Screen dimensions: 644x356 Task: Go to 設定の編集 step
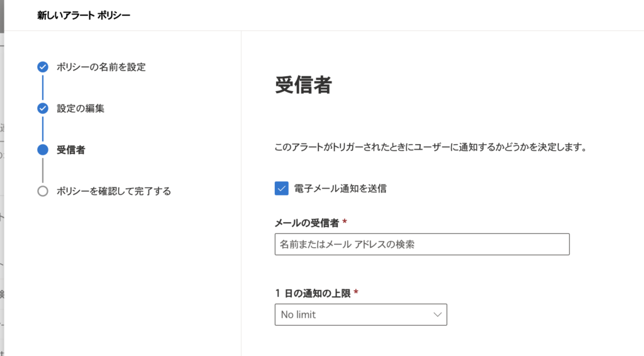(80, 108)
